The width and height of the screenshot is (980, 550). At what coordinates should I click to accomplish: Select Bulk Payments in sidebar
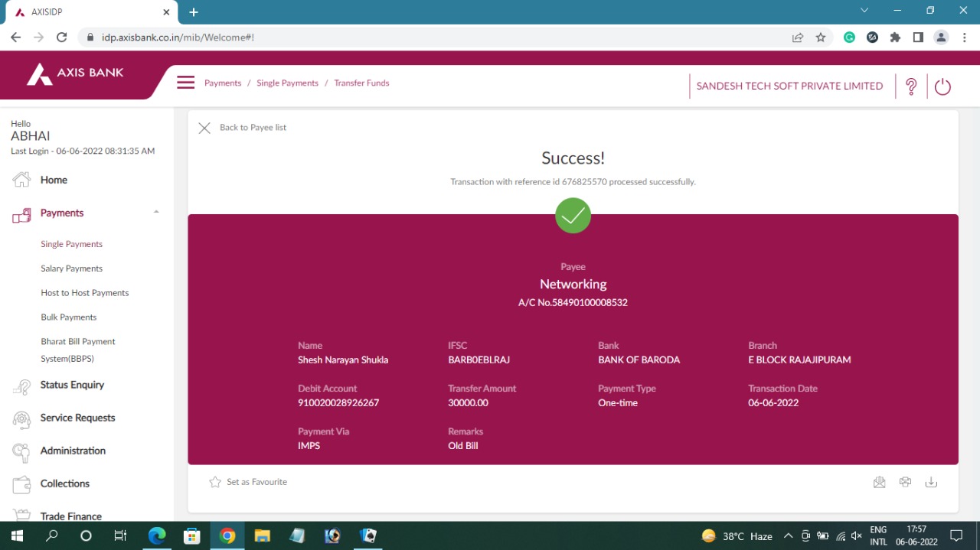pos(68,317)
